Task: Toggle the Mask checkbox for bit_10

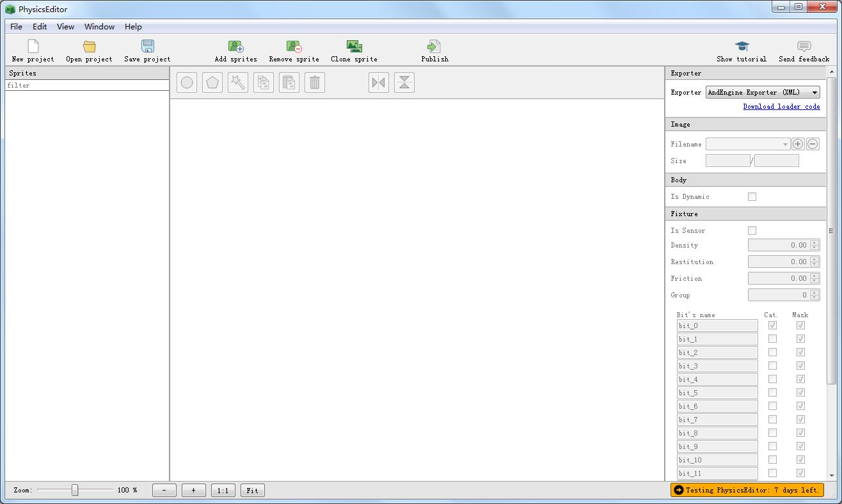Action: [800, 460]
